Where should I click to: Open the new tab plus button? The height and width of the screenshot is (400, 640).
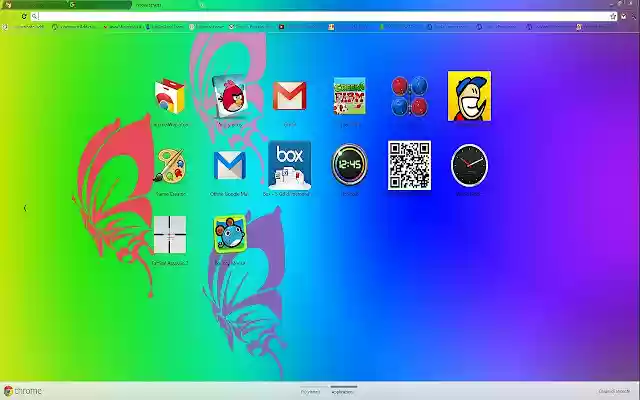(x=202, y=5)
